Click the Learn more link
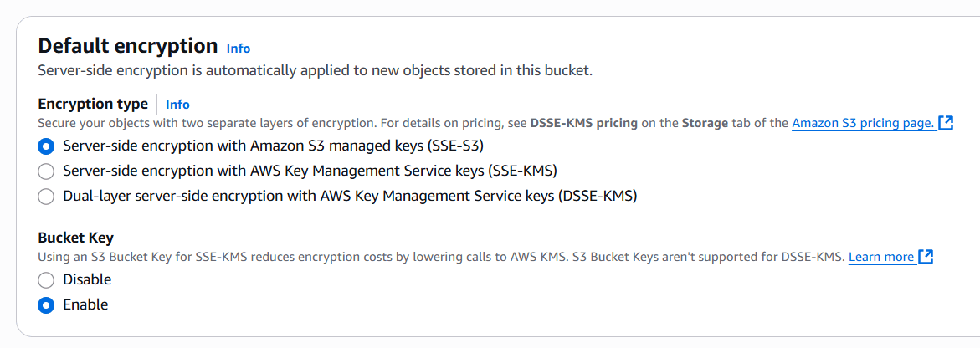This screenshot has height=348, width=980. point(881,257)
